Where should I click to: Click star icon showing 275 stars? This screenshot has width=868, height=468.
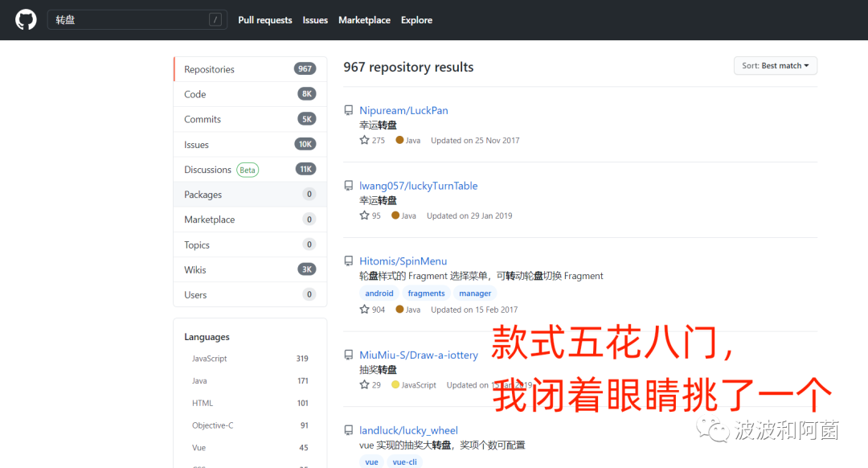[x=364, y=140]
